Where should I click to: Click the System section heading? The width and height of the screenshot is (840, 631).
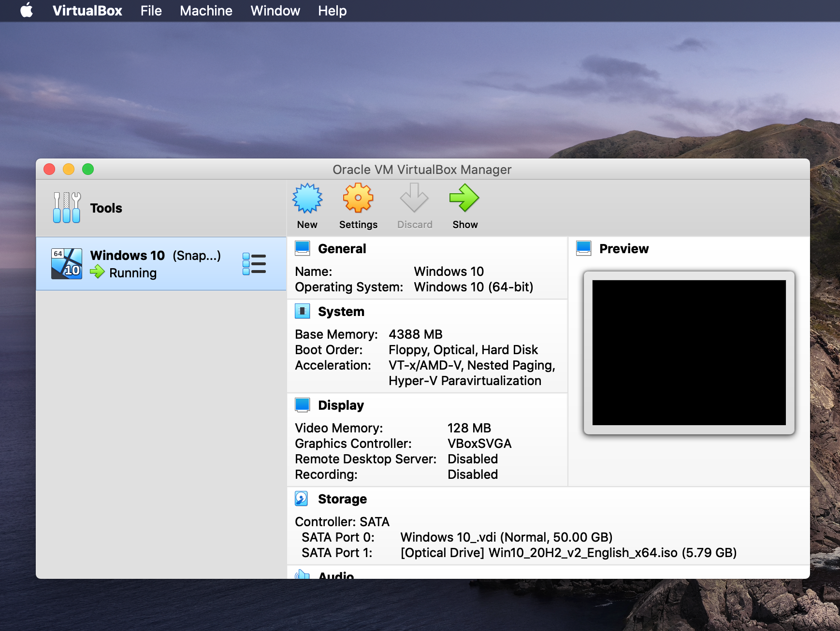tap(341, 312)
